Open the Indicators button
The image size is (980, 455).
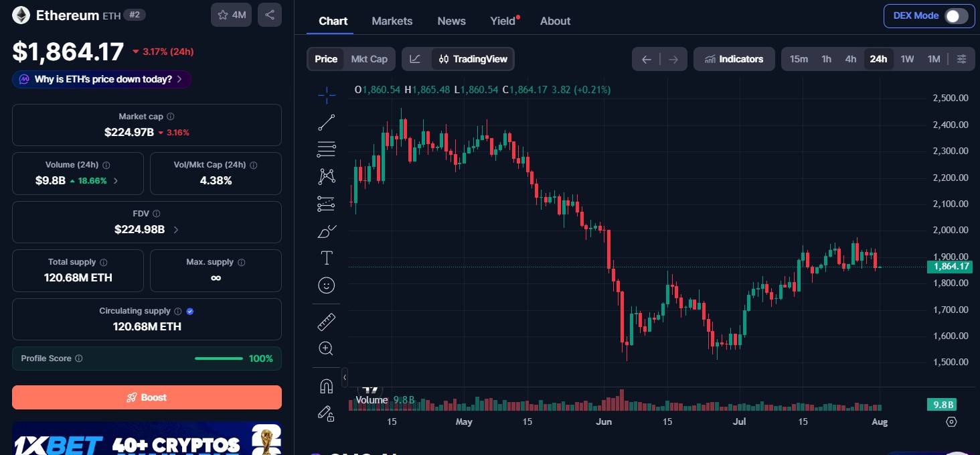point(734,59)
